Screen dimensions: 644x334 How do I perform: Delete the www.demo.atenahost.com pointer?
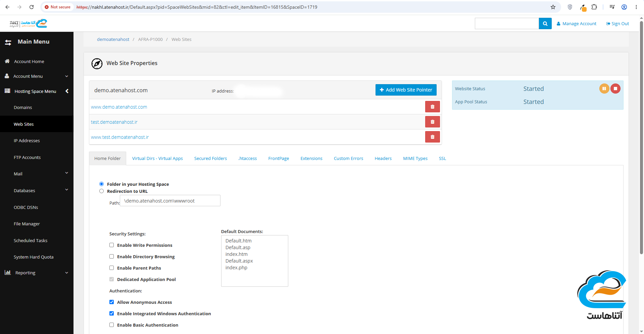pyautogui.click(x=432, y=107)
